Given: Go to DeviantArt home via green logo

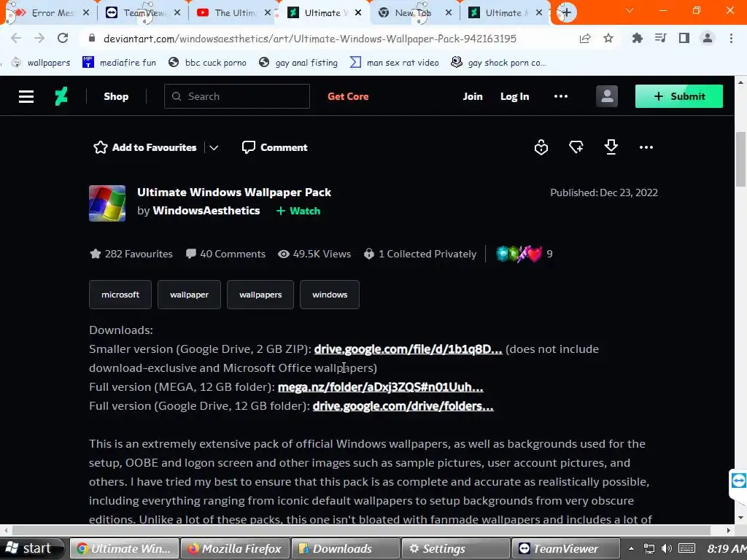Looking at the screenshot, I should point(61,97).
